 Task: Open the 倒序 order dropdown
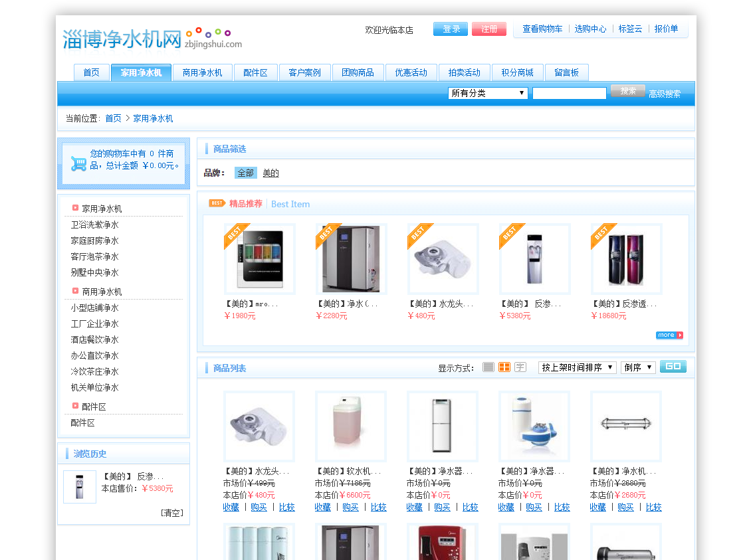[638, 367]
